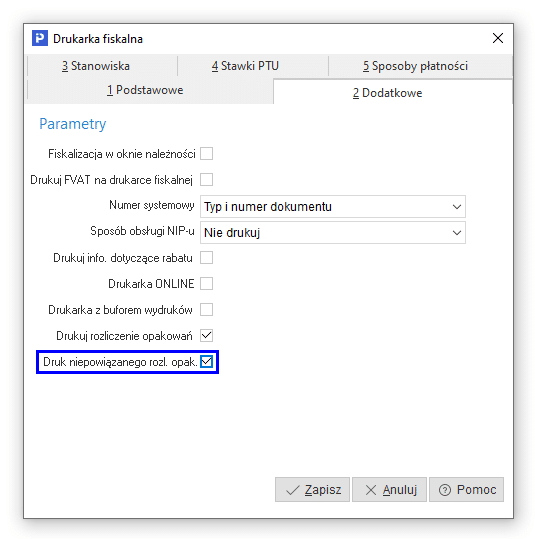Close the Drukarka fiskalna dialog
This screenshot has height=539, width=535.
click(x=498, y=38)
